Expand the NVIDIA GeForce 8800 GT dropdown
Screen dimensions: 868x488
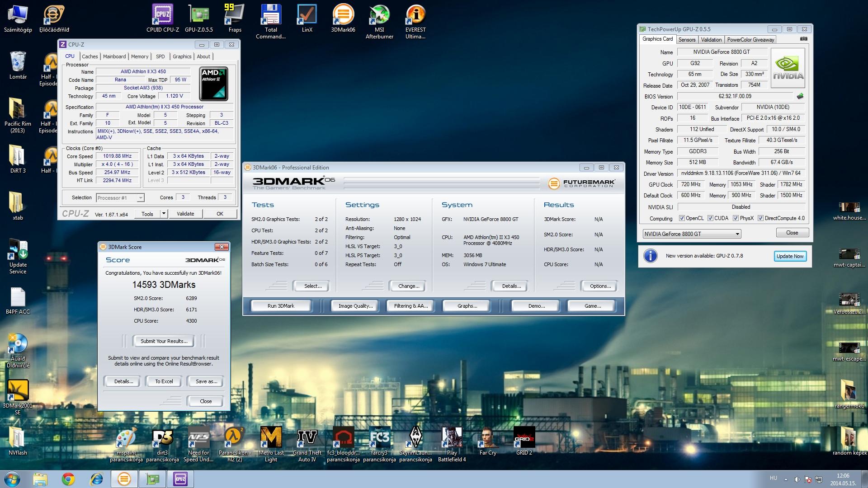tap(737, 234)
